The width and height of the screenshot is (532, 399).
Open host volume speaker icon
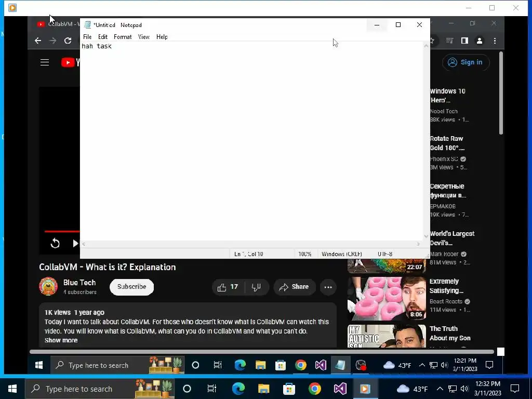[465, 389]
